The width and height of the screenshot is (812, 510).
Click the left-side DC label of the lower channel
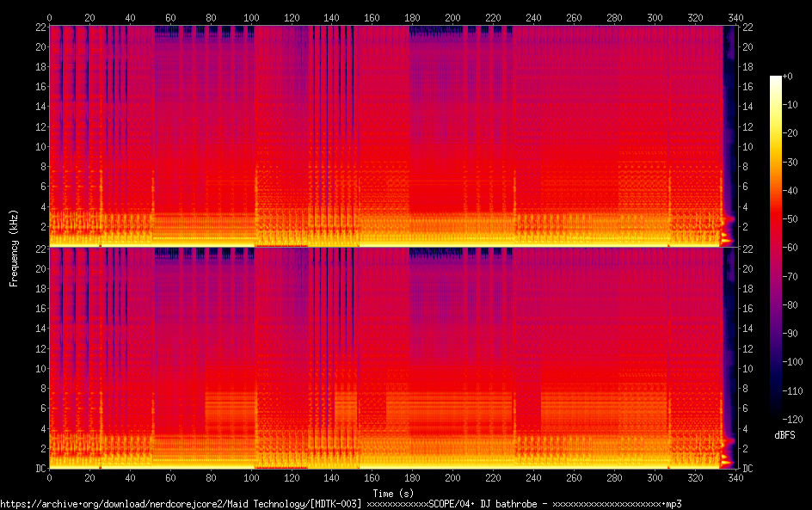click(x=40, y=469)
